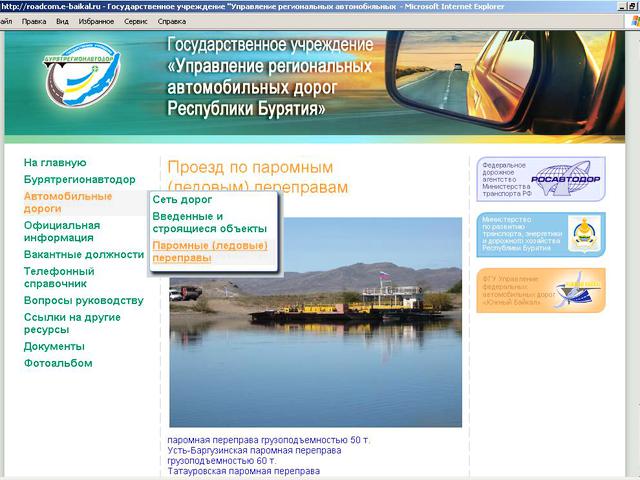
Task: Open the Документы section
Action: [54, 347]
